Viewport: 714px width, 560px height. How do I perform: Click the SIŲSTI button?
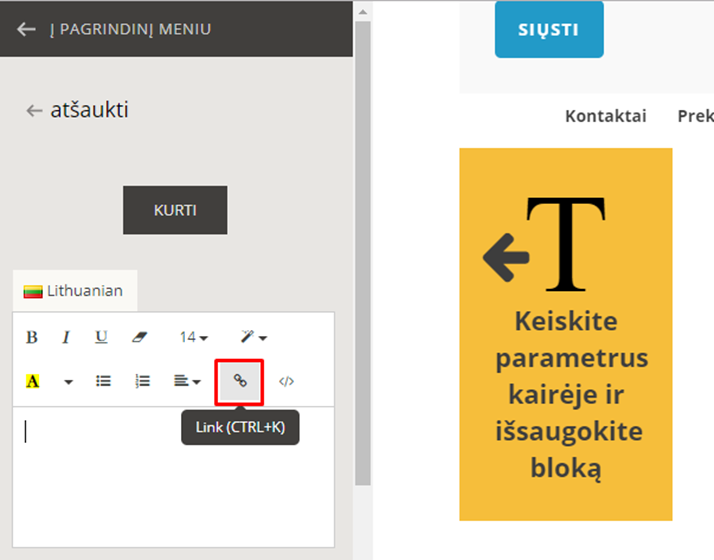(x=549, y=30)
